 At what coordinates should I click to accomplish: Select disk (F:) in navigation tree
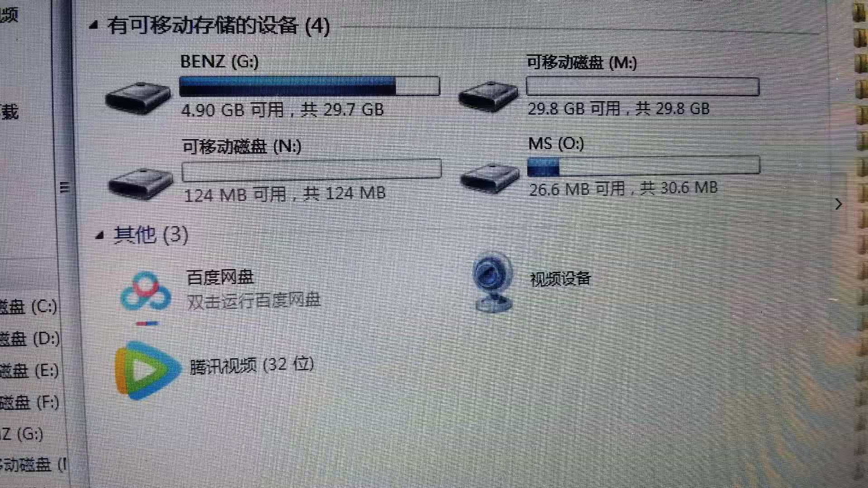29,402
